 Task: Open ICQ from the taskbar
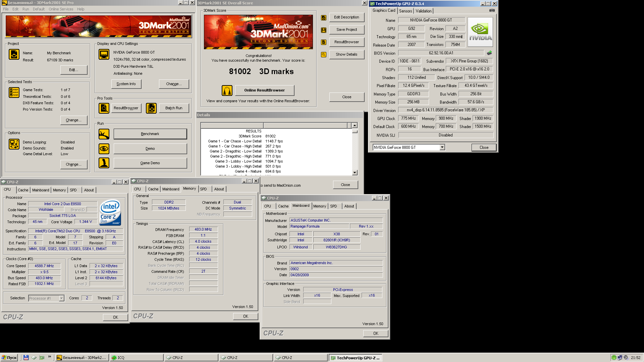coord(137,358)
